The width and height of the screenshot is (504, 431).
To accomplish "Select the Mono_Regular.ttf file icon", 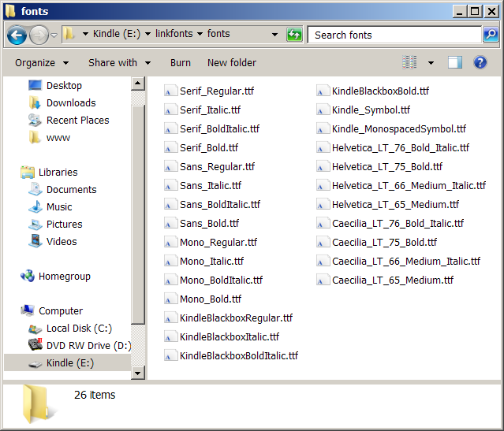I will 170,242.
